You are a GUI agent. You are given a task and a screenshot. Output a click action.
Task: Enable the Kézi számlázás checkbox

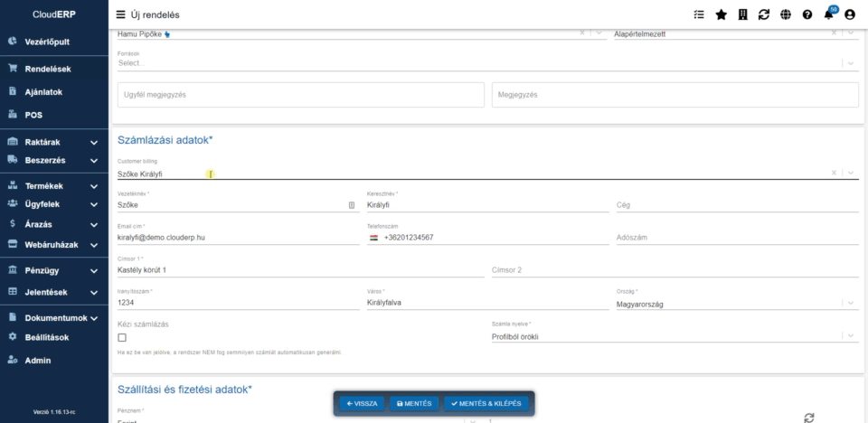[122, 337]
